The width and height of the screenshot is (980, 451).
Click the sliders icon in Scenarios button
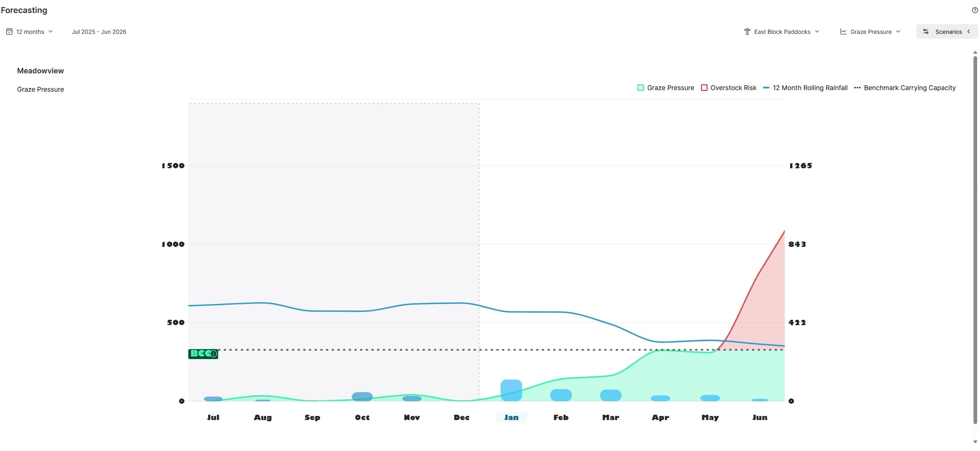[926, 31]
